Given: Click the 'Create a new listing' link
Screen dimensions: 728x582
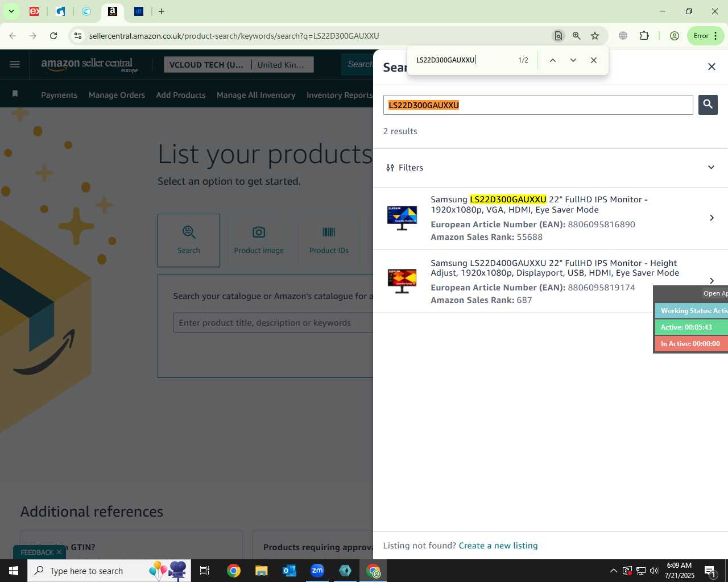Looking at the screenshot, I should click(x=498, y=546).
